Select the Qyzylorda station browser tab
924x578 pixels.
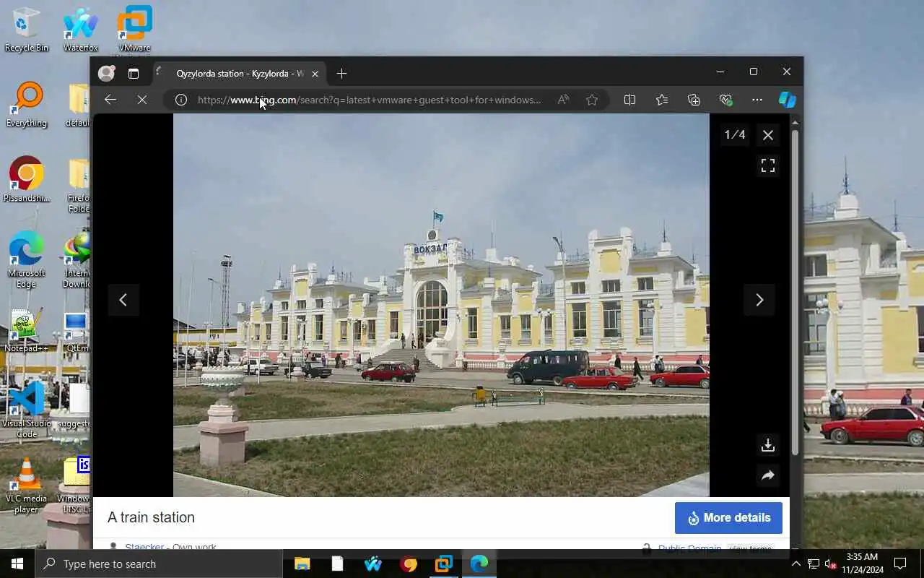tap(238, 74)
